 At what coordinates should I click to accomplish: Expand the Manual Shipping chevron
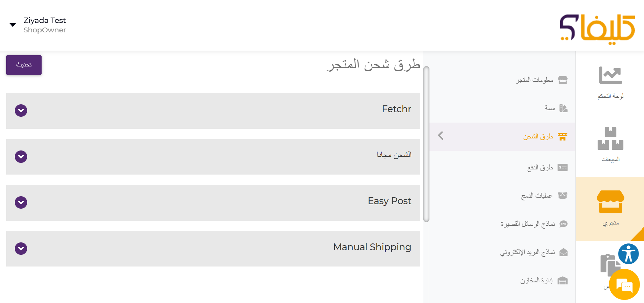pos(21,249)
